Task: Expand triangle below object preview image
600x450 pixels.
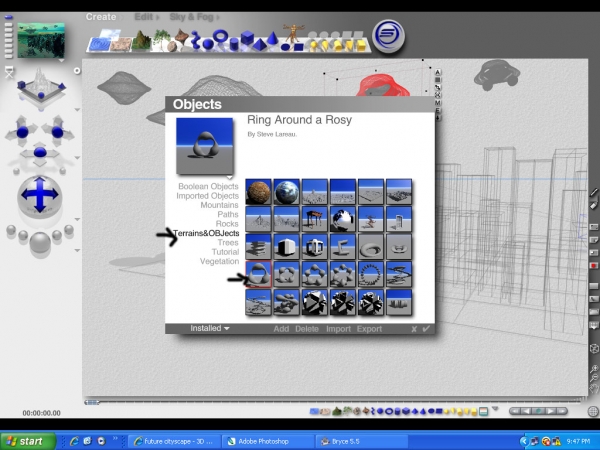Action: [229, 177]
